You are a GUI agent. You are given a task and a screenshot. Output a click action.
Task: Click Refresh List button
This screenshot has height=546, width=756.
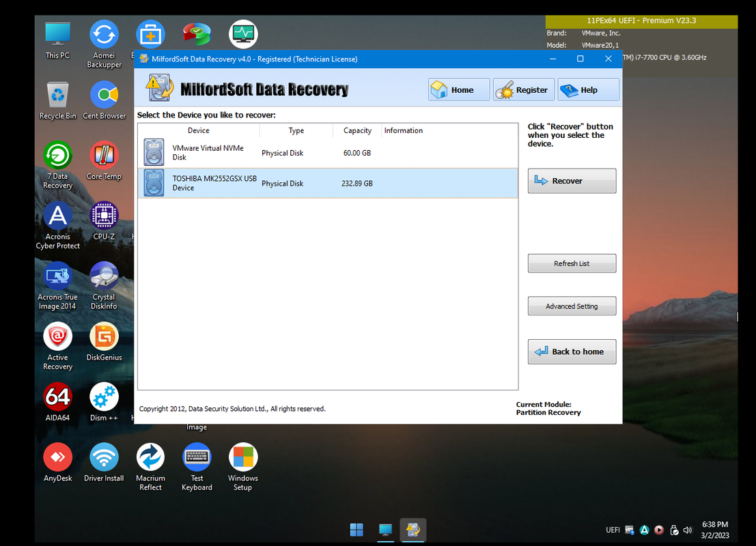coord(572,263)
